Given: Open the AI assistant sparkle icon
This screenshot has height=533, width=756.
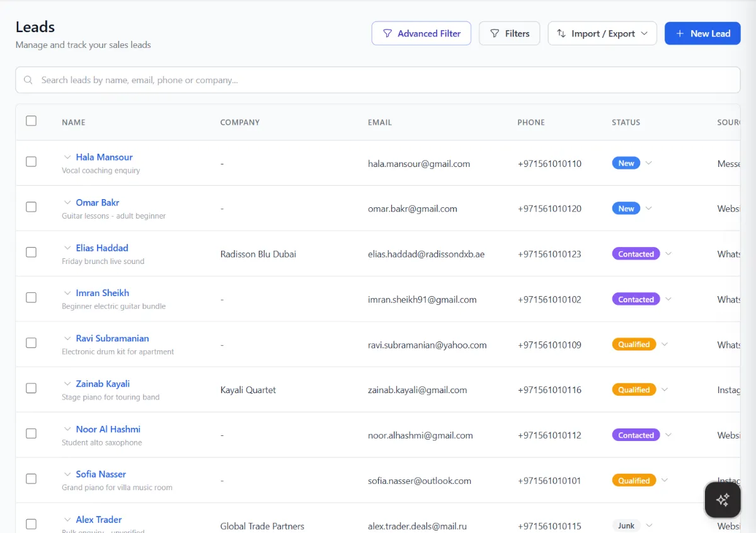Looking at the screenshot, I should 723,500.
